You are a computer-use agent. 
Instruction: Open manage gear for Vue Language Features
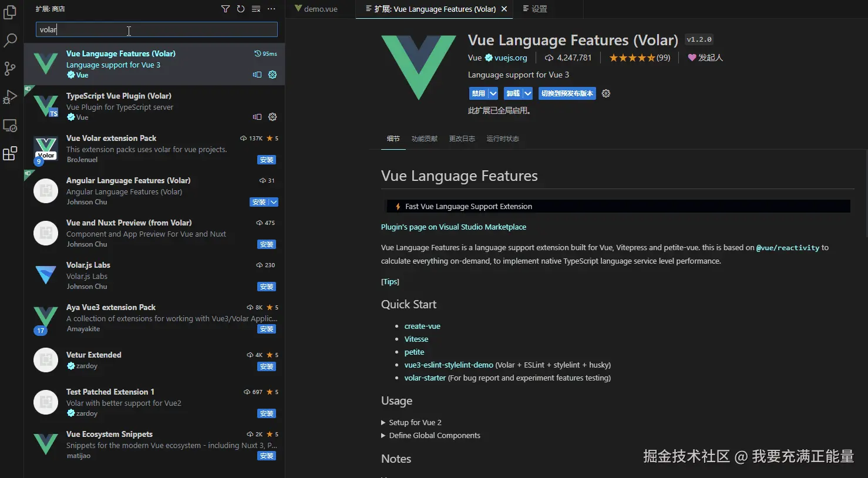coord(272,75)
